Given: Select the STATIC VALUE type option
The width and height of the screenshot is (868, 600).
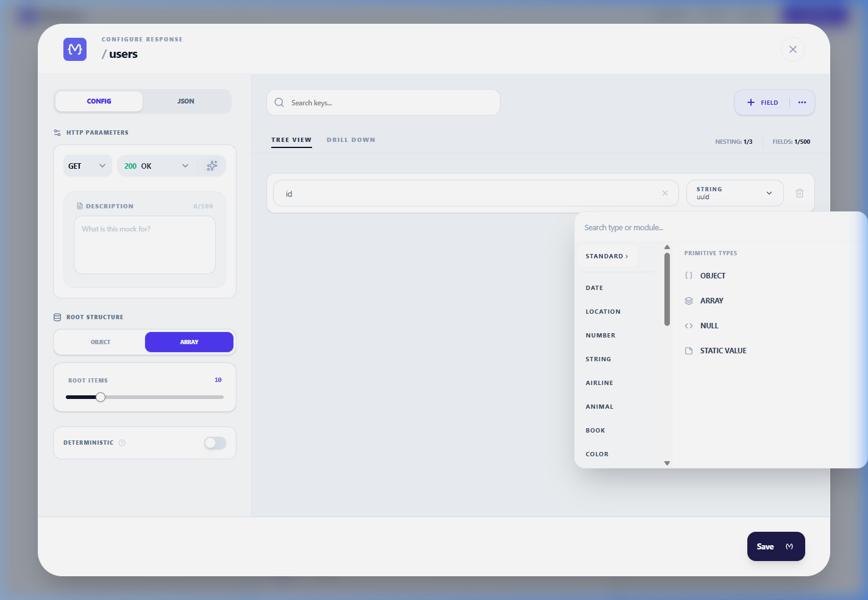Looking at the screenshot, I should [723, 351].
